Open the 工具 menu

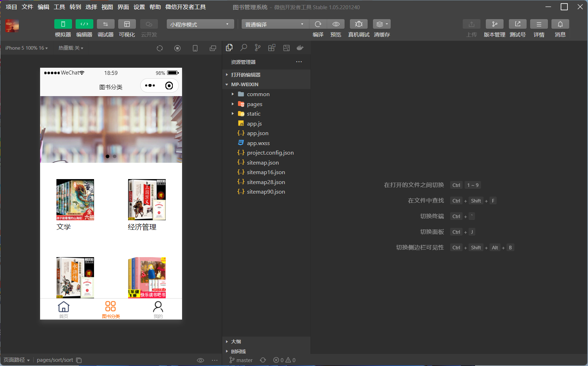tap(59, 7)
